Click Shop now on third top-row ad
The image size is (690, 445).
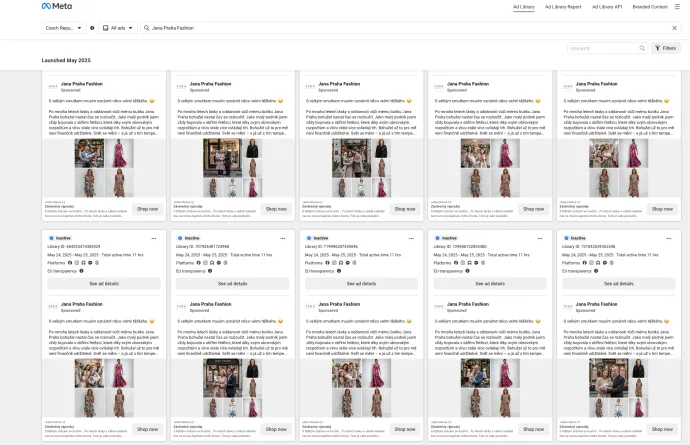point(405,209)
